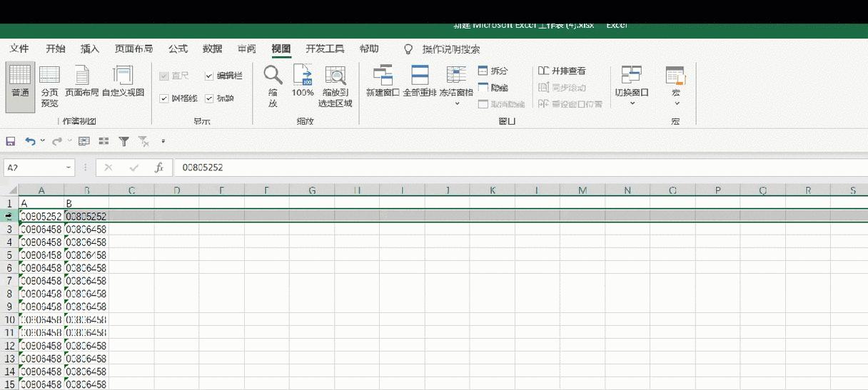Select column B header
Screen dimensions: 868x390
86,190
